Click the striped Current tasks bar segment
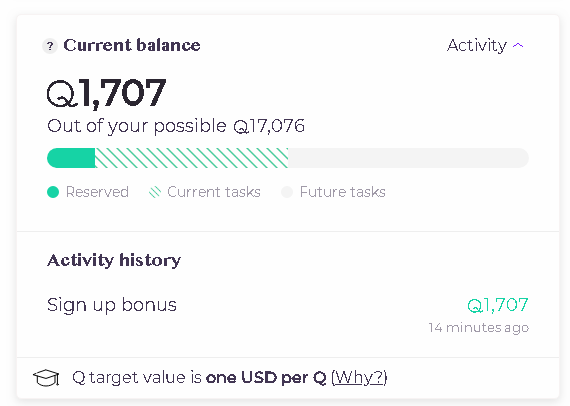The image size is (570, 406). [192, 158]
